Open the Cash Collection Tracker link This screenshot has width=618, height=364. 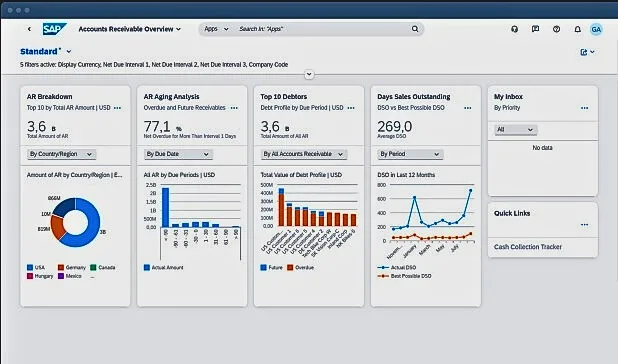point(528,247)
